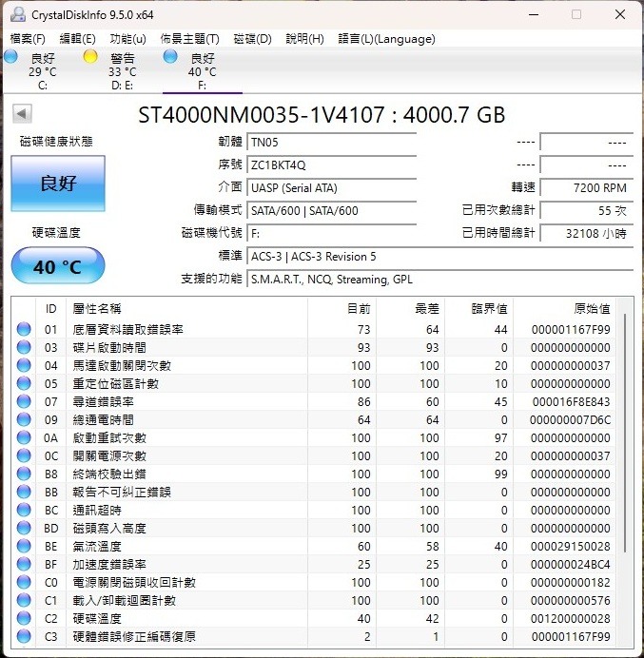The height and width of the screenshot is (658, 644).
Task: Click the status orb in row 01
Action: 24,329
